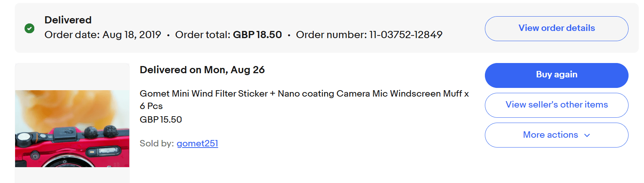Open the More actions dropdown
This screenshot has height=183, width=644.
click(550, 135)
